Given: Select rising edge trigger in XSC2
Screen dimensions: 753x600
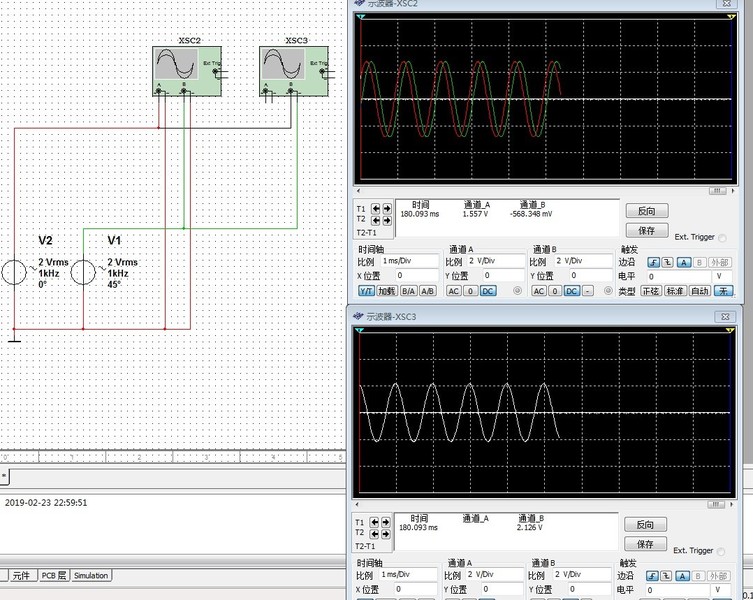Looking at the screenshot, I should pyautogui.click(x=654, y=262).
